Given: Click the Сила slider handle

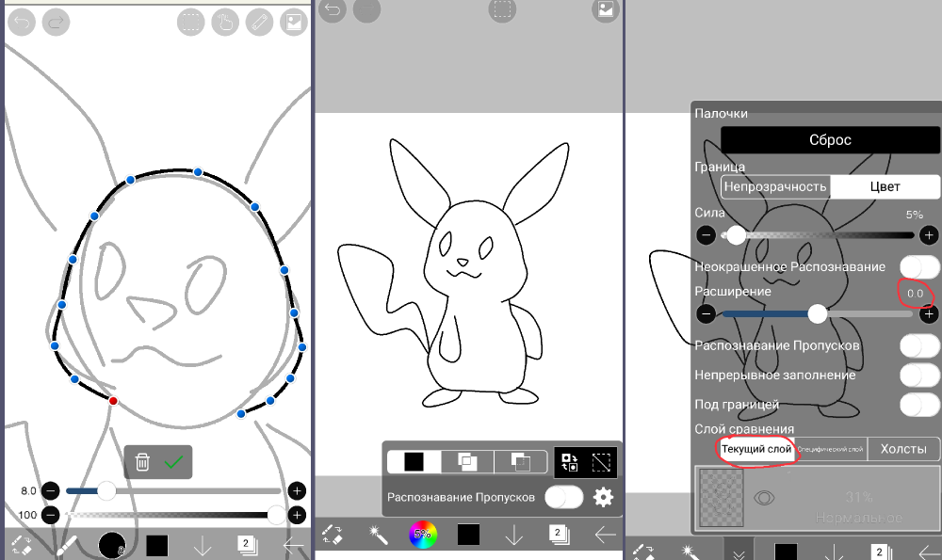Looking at the screenshot, I should tap(736, 235).
